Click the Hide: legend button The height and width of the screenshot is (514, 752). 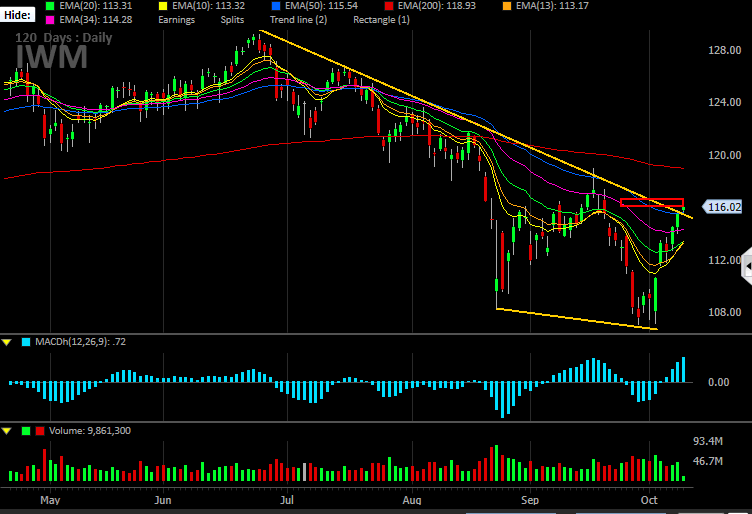17,15
